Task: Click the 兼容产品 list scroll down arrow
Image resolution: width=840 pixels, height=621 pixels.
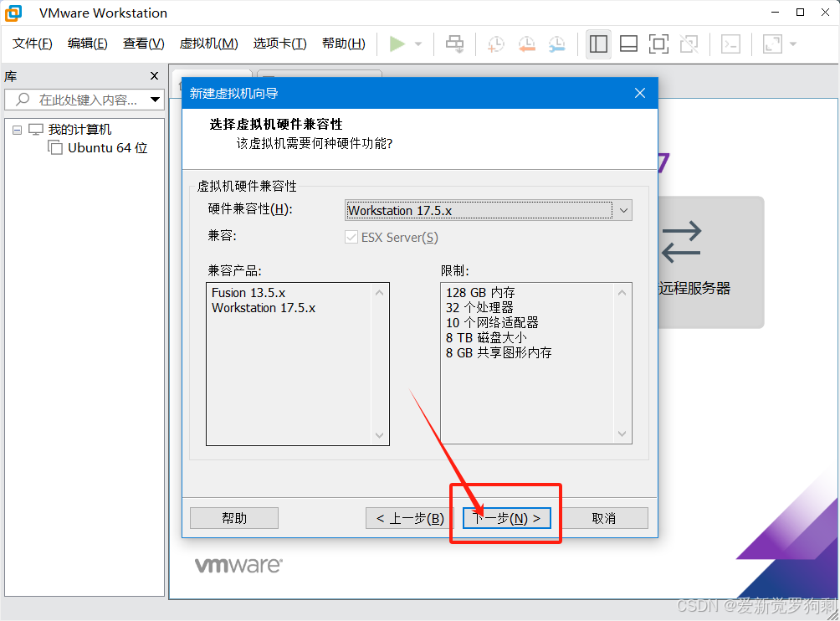Action: 379,435
